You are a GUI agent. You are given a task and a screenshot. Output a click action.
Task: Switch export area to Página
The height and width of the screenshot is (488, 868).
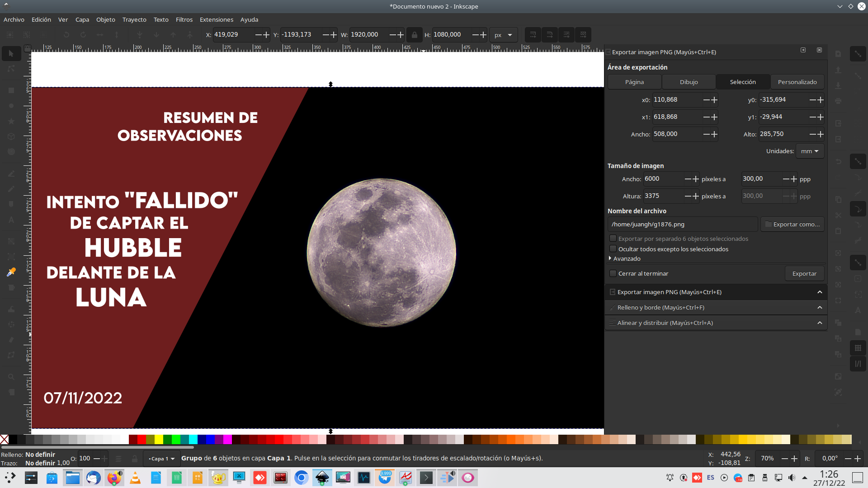(634, 82)
